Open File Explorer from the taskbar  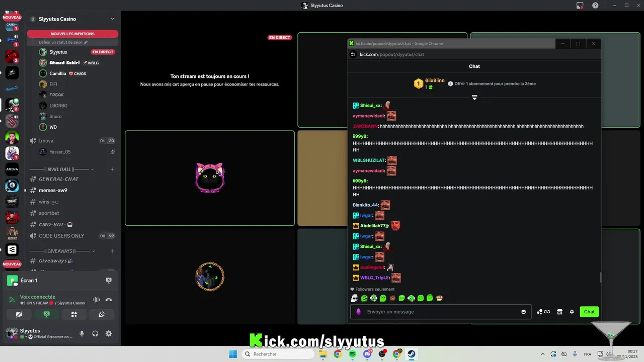point(323,354)
